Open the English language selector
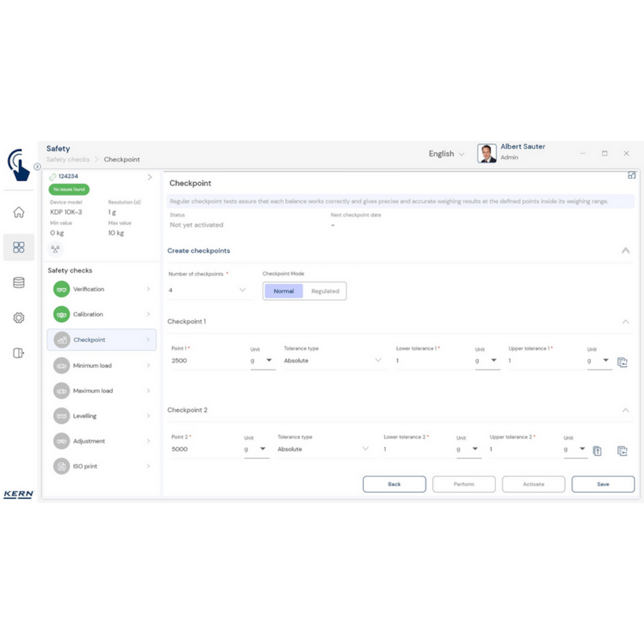Image resolution: width=644 pixels, height=644 pixels. (446, 153)
